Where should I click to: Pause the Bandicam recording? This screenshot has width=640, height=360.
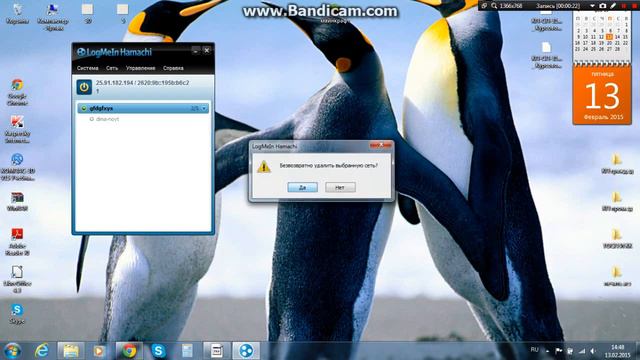click(x=624, y=6)
